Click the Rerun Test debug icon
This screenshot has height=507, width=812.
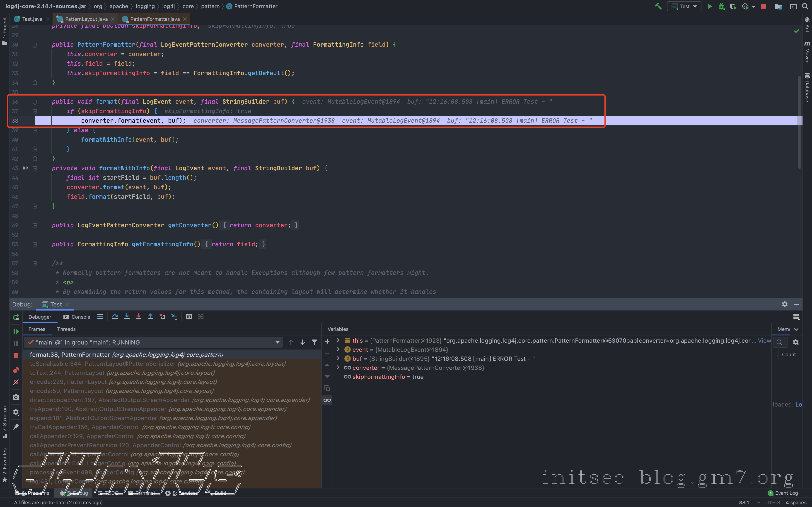click(x=16, y=317)
